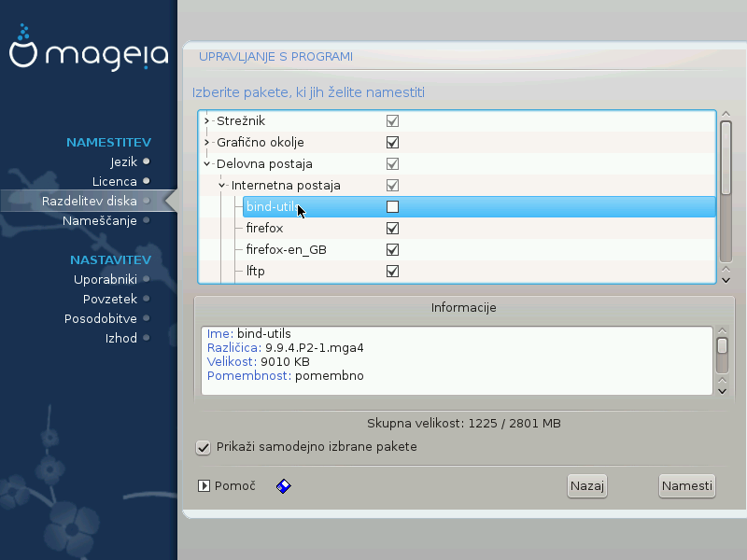
Task: Select the Licenca step in sidebar
Action: (x=114, y=181)
